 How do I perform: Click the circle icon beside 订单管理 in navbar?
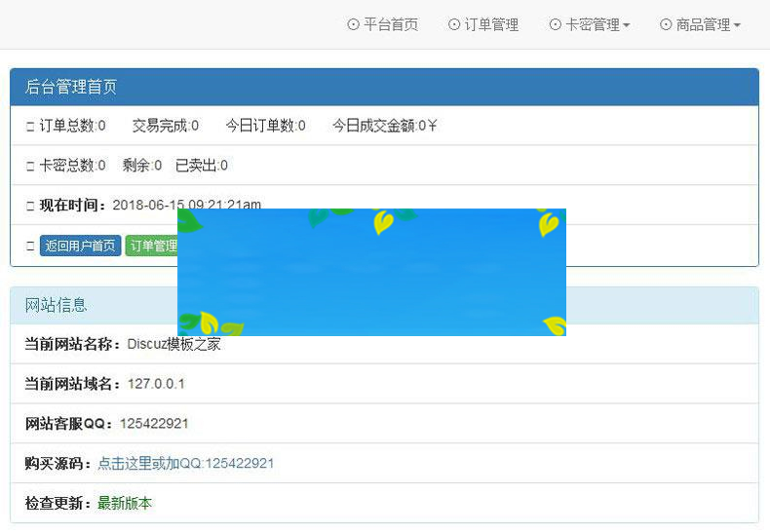[x=454, y=25]
